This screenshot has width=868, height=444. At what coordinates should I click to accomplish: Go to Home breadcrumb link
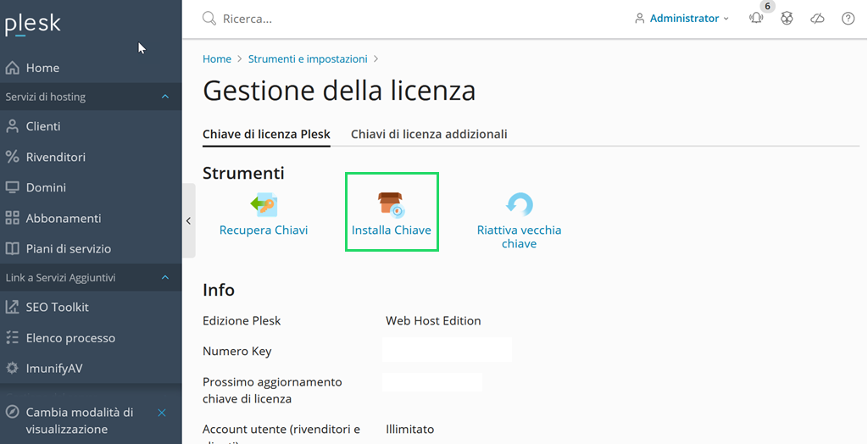pyautogui.click(x=217, y=58)
